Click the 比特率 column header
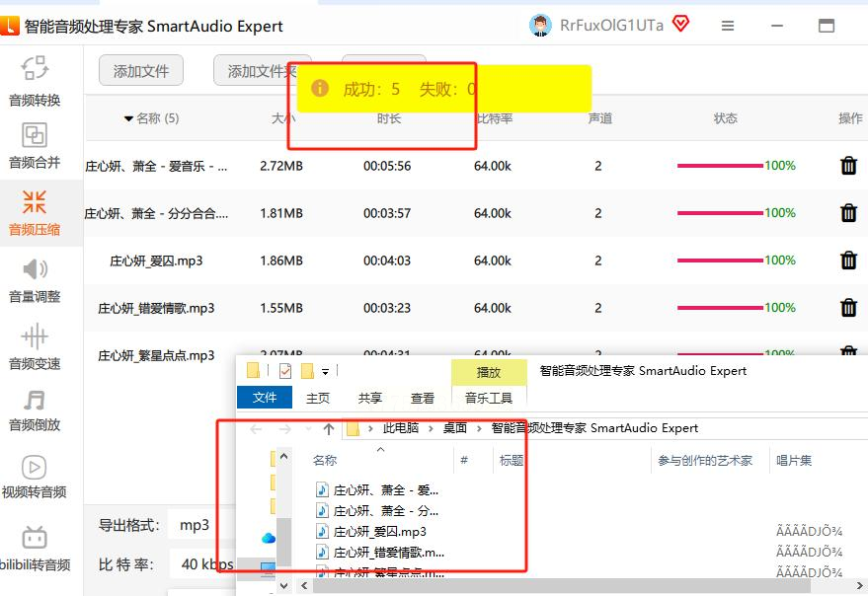This screenshot has height=596, width=868. pos(493,117)
